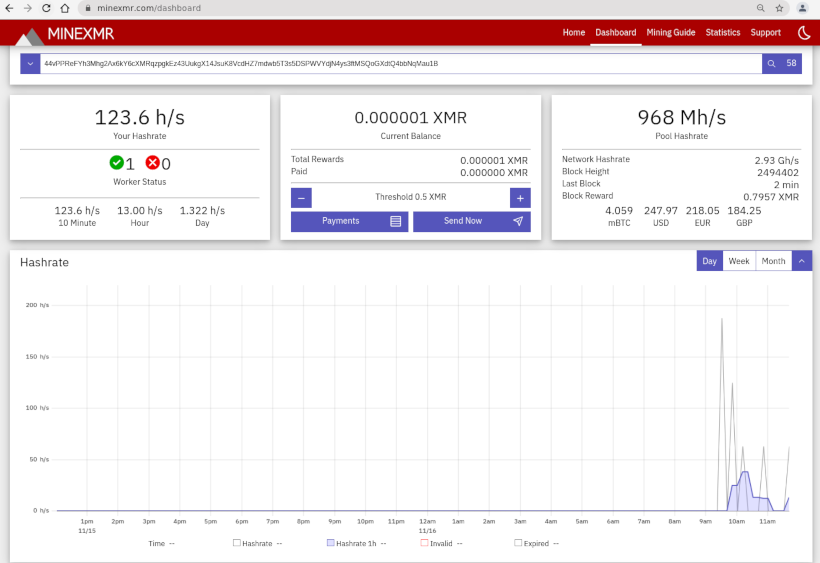
Task: Toggle the Invalid legend checkbox
Action: click(x=424, y=543)
